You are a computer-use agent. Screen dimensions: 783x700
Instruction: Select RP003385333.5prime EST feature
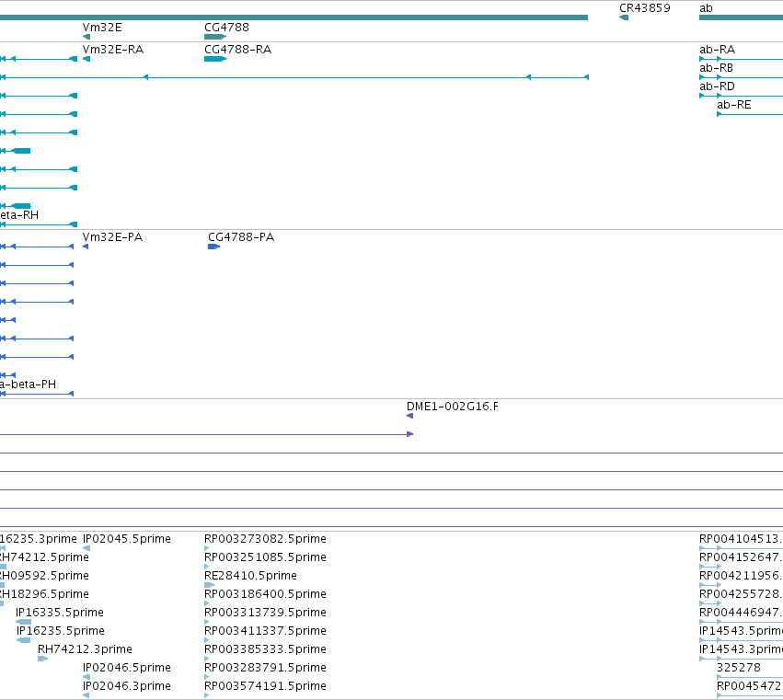click(x=207, y=659)
